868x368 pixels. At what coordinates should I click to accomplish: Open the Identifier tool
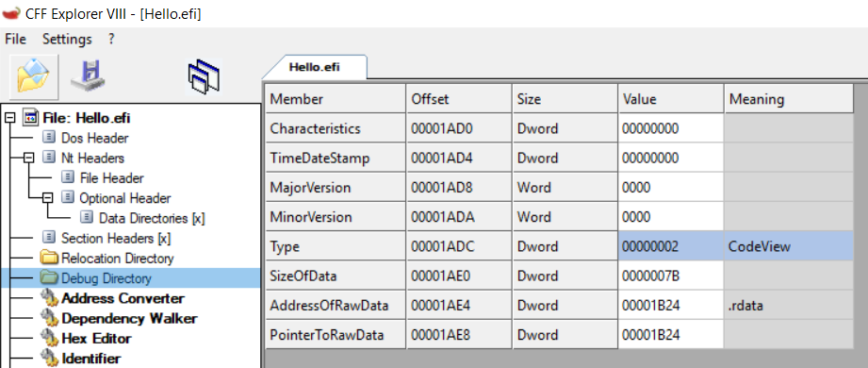click(x=91, y=359)
